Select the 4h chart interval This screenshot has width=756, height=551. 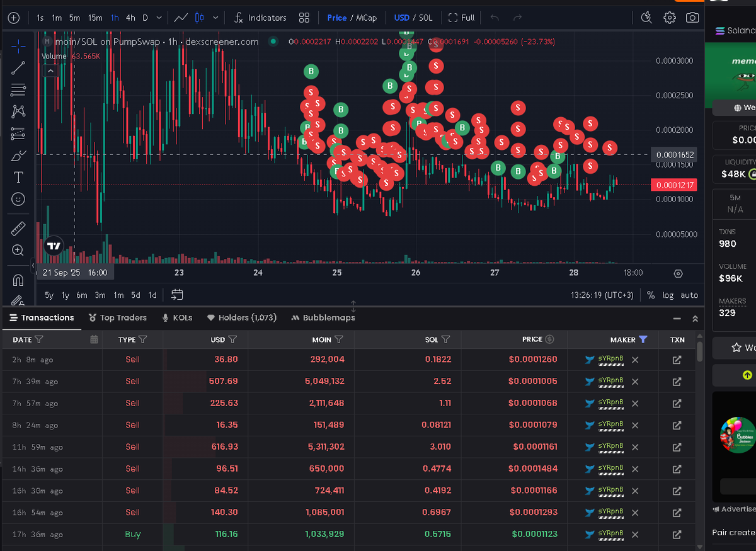click(130, 18)
